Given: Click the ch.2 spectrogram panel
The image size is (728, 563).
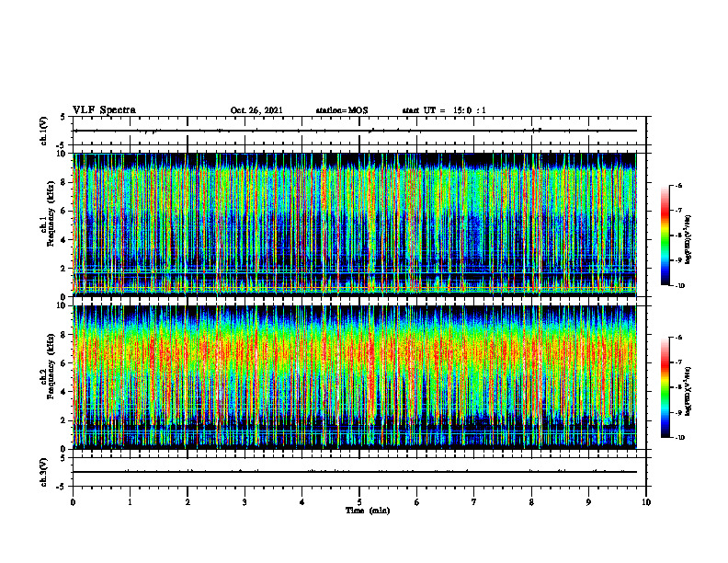Looking at the screenshot, I should tap(355, 377).
